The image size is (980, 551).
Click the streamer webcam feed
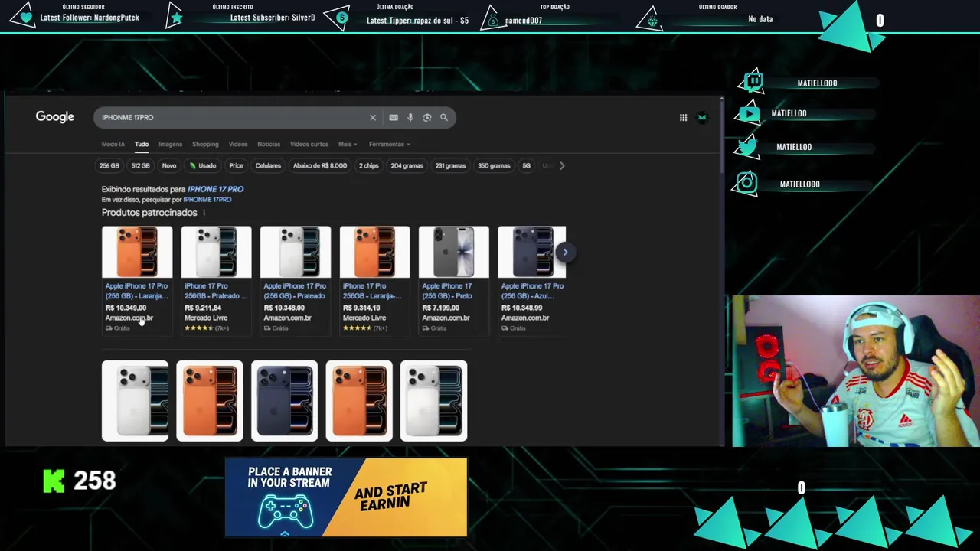(x=855, y=371)
